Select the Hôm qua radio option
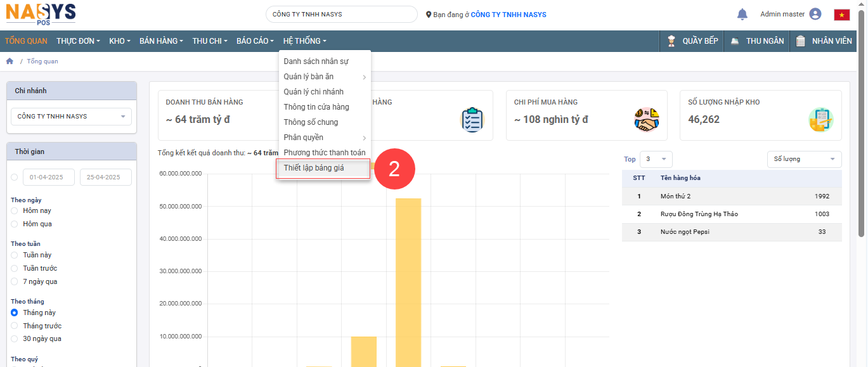Image resolution: width=868 pixels, height=367 pixels. pos(15,224)
